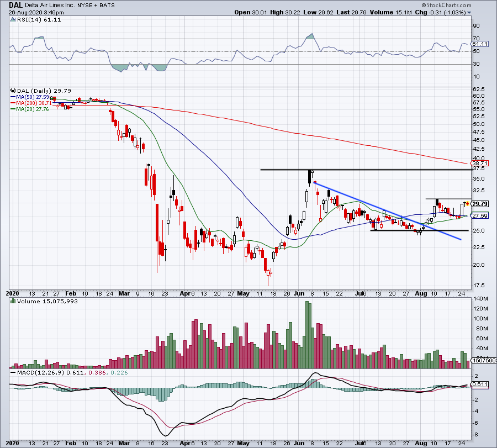Click the 0.611 MACD axis tag
Viewport: 497px width, 448px height.
coord(480,384)
